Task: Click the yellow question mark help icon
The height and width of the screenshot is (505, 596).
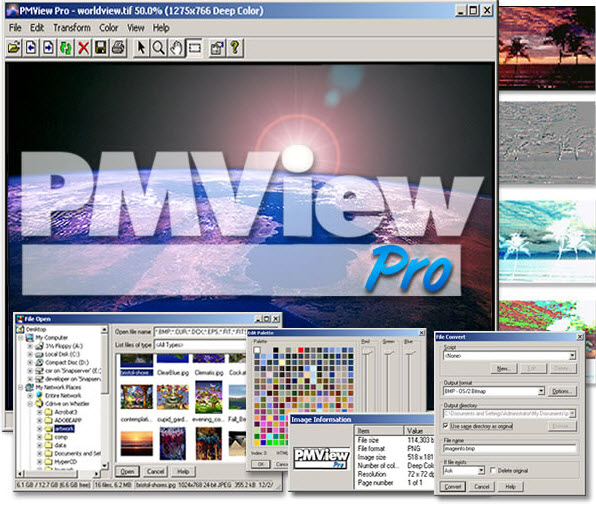Action: point(235,48)
